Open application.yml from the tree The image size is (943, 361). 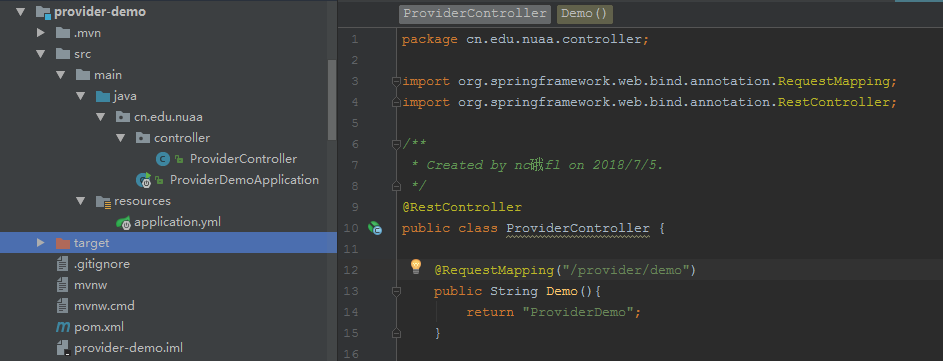pyautogui.click(x=177, y=222)
